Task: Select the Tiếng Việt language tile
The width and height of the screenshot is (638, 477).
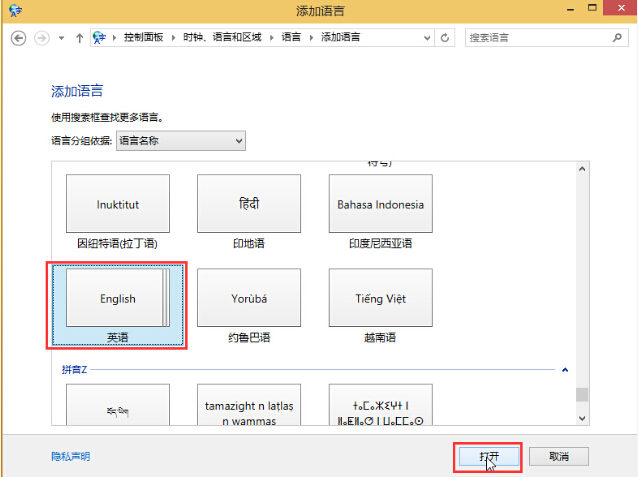Action: pos(380,299)
